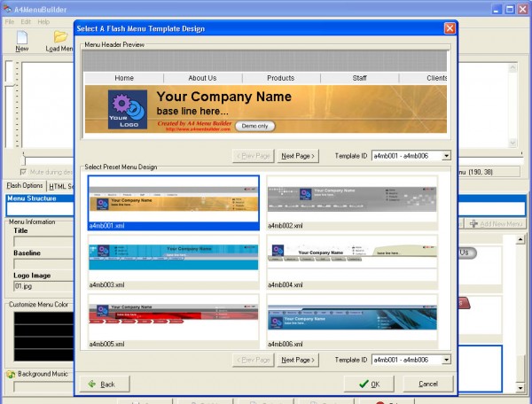532x404 pixels.
Task: Switch to the HTML Settings tab
Action: pyautogui.click(x=60, y=186)
